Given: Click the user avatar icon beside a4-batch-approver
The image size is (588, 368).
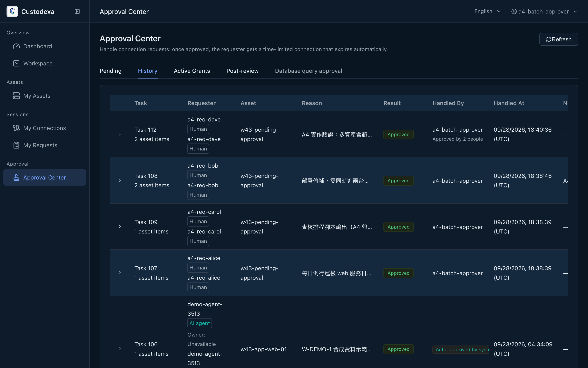Looking at the screenshot, I should 514,11.
